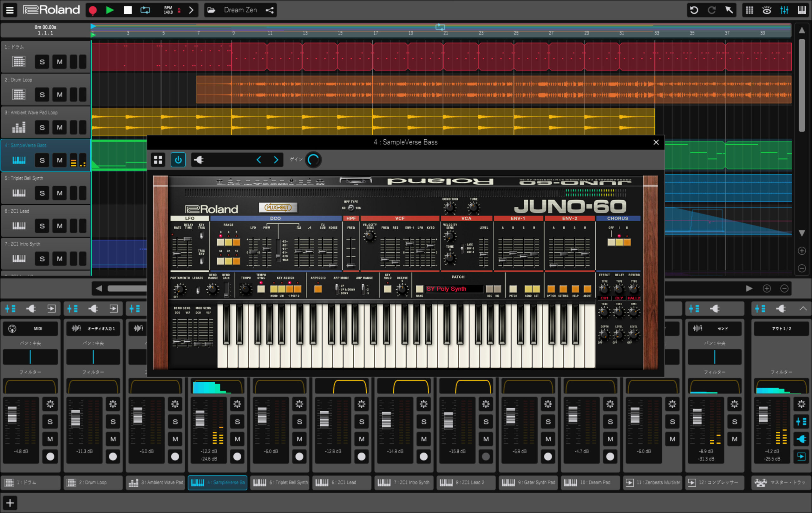Click the zoom-in plus icon on the vertical track scrollbar
The image size is (812, 513).
click(x=802, y=251)
